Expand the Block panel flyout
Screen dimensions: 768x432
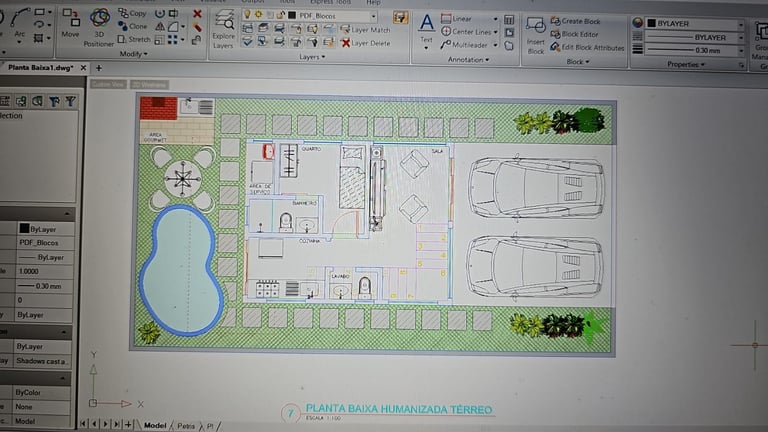point(578,62)
